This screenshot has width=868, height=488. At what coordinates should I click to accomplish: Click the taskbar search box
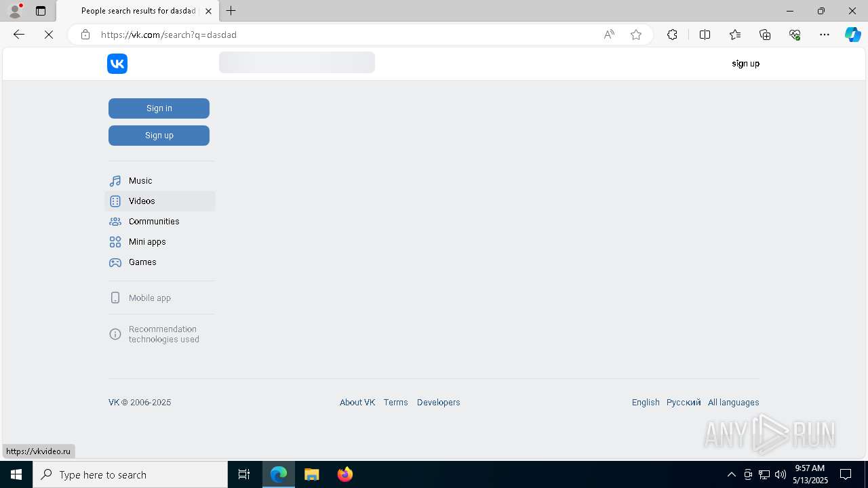130,474
